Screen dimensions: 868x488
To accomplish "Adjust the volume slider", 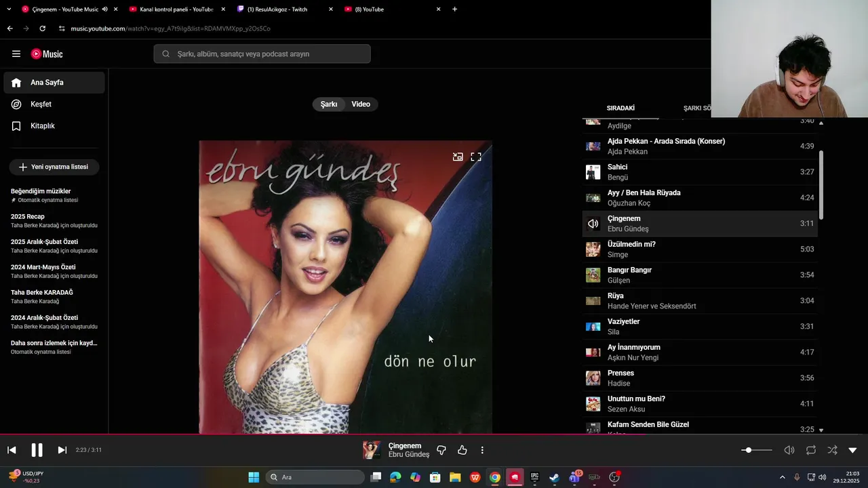I will click(757, 450).
